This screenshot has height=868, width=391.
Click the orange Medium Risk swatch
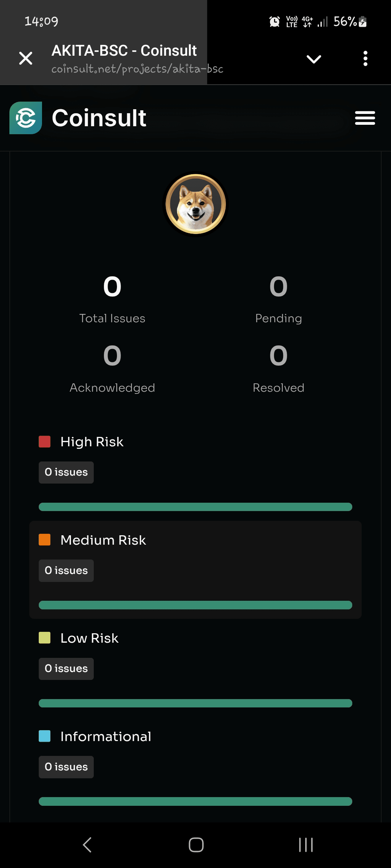(45, 540)
